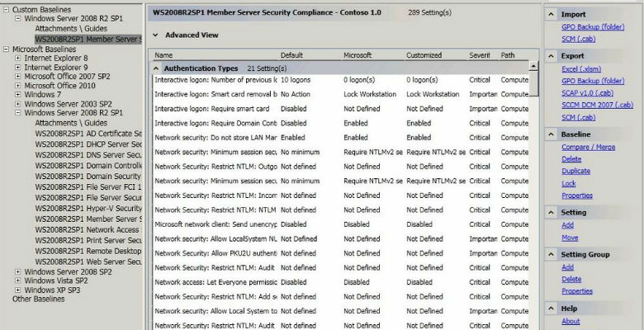
Task: Expand the Windows 7 node
Action: click(17, 94)
